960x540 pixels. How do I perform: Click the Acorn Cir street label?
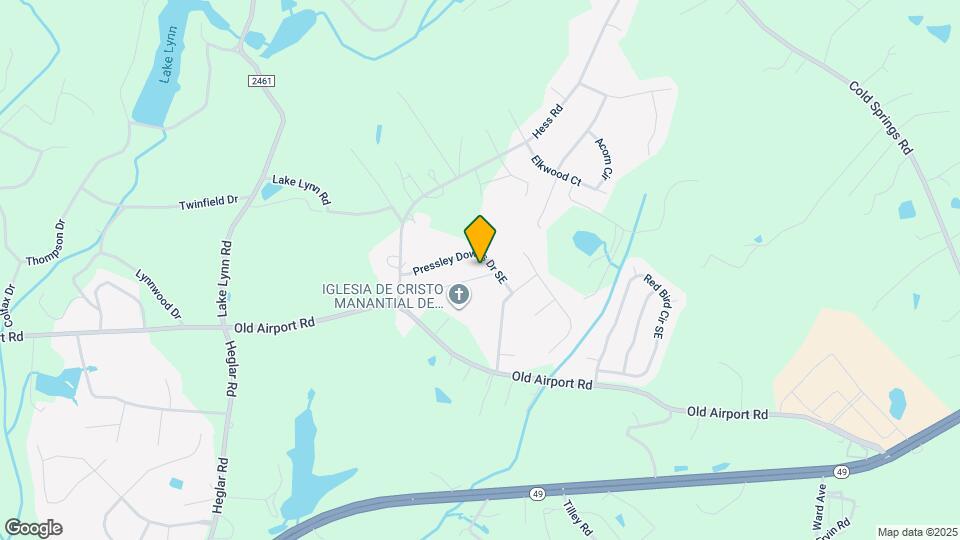click(603, 159)
